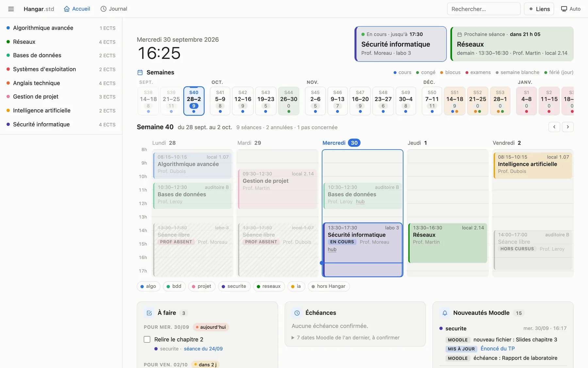Click the Semaines calendar icon
This screenshot has height=368, width=588.
click(x=140, y=72)
